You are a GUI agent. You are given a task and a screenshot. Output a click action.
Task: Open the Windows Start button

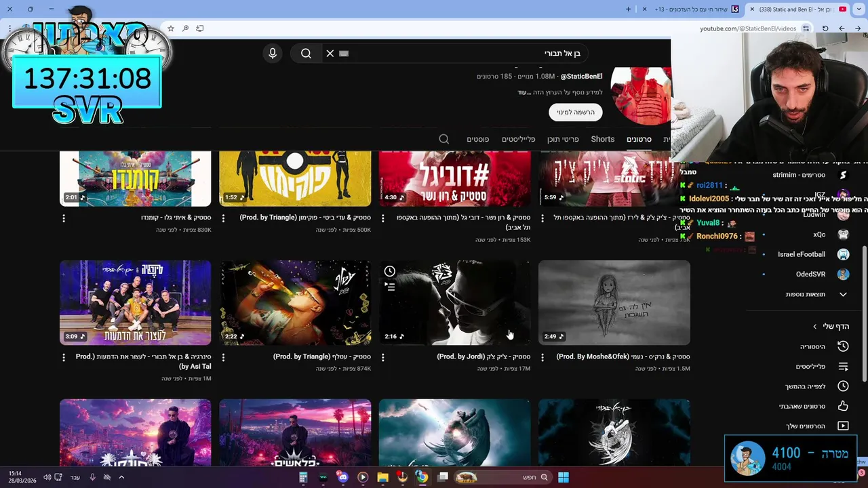[563, 477]
